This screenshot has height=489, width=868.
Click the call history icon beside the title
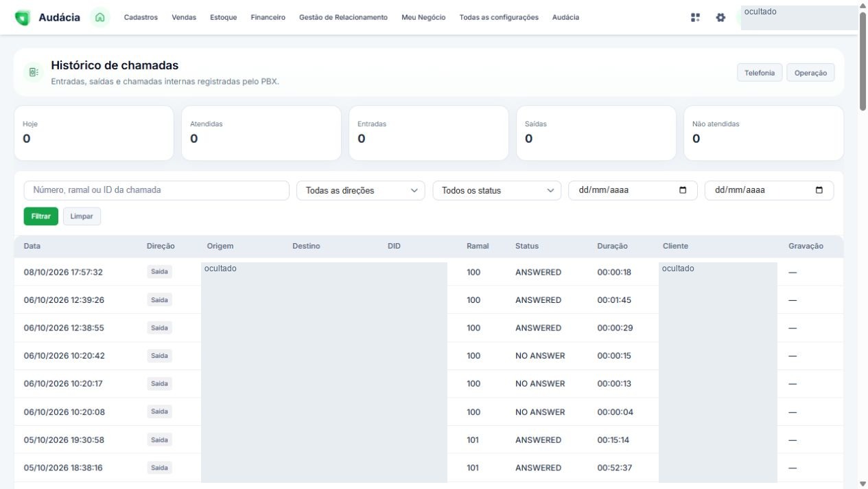click(x=34, y=71)
